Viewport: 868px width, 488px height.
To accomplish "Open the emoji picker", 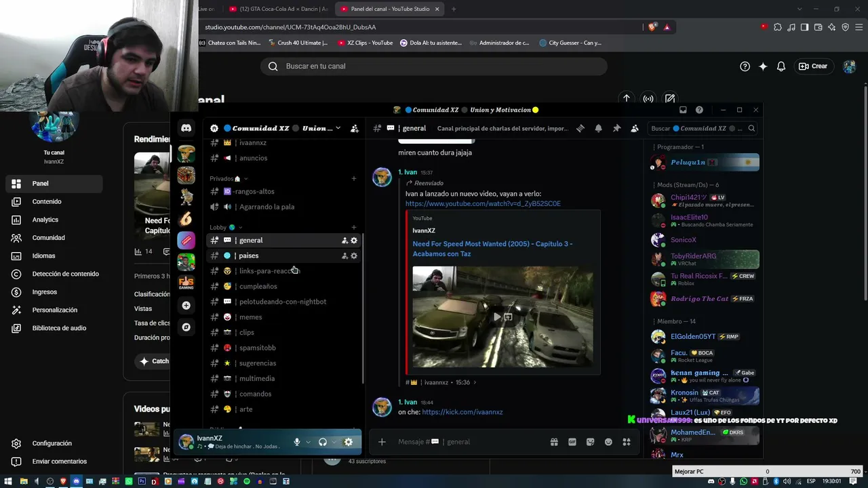I will pyautogui.click(x=608, y=442).
